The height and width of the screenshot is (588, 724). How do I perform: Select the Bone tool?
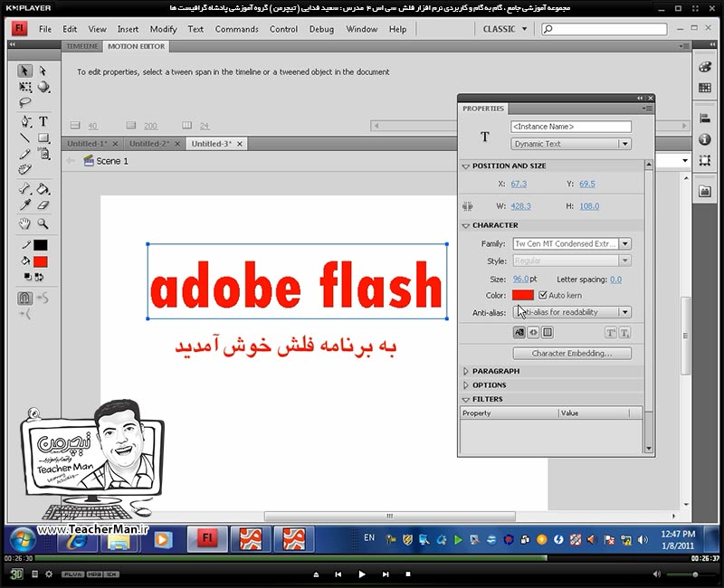click(x=25, y=189)
